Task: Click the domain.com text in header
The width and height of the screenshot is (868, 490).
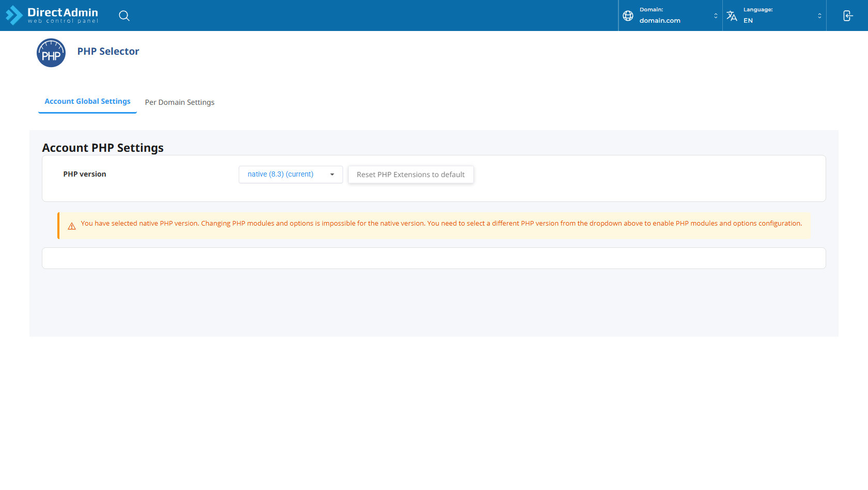Action: [x=660, y=21]
